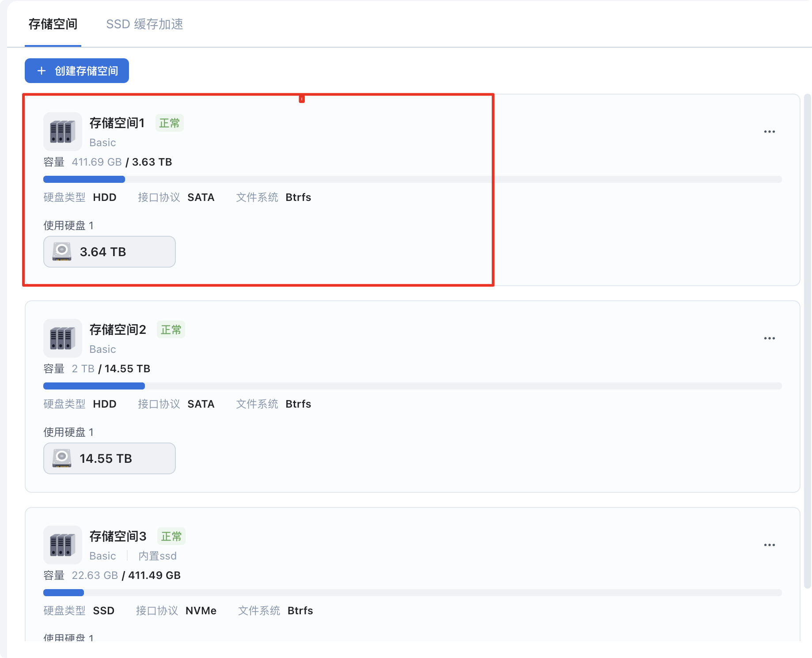This screenshot has height=658, width=812.
Task: Click the 存储空间3 server rack icon
Action: [x=62, y=545]
